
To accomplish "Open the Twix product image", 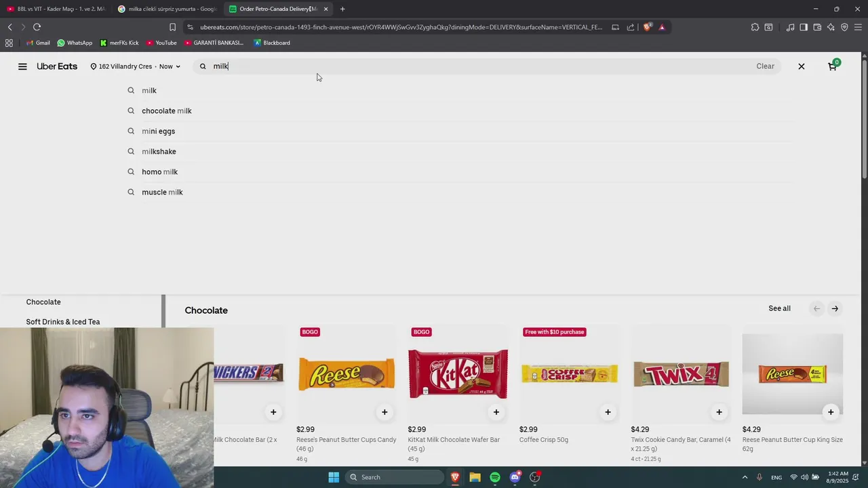I will coord(681,374).
